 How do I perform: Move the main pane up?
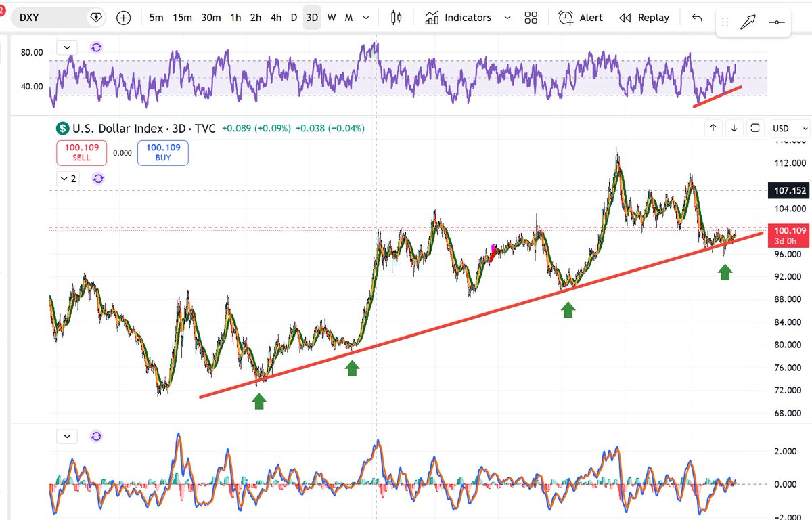713,127
